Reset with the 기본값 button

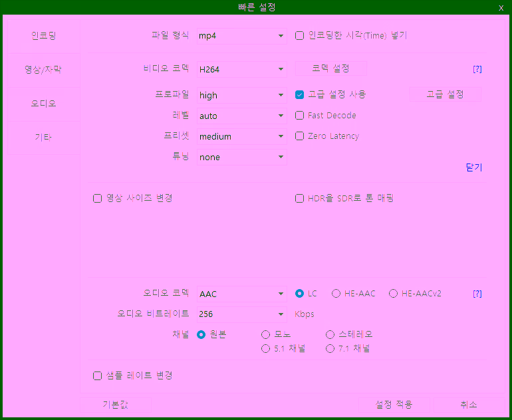(116, 405)
